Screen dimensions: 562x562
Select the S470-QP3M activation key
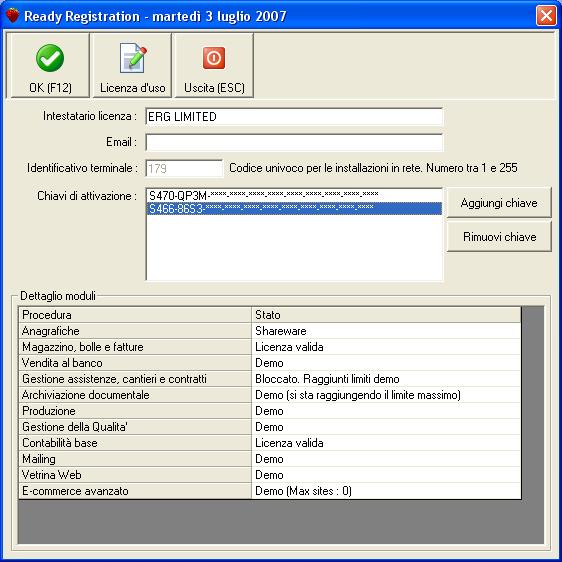click(294, 196)
